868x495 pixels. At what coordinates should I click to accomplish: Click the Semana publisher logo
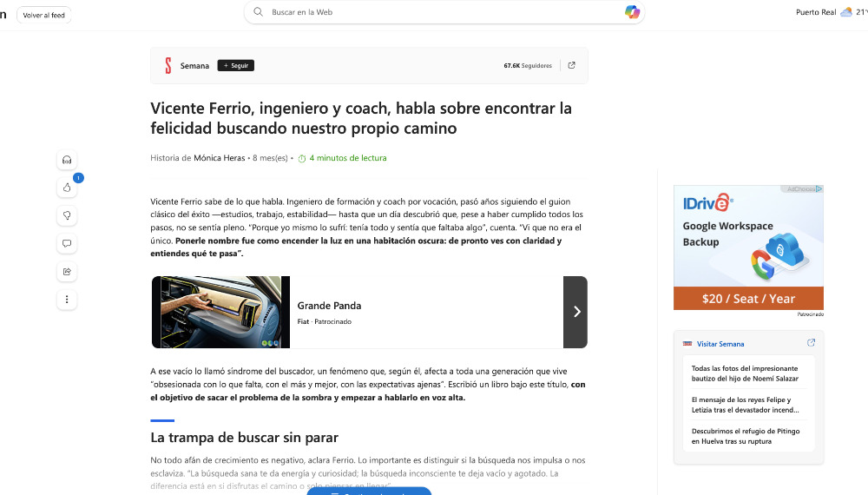point(168,65)
